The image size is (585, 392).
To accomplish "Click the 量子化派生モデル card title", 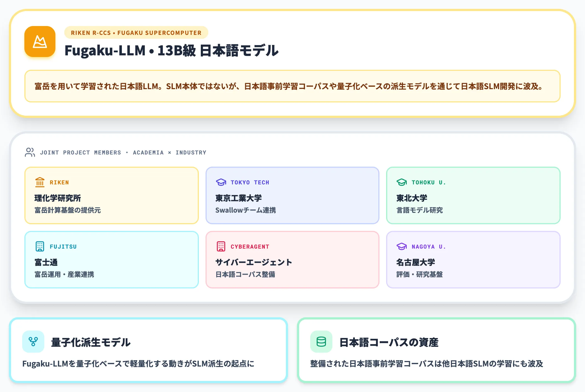I will [91, 342].
